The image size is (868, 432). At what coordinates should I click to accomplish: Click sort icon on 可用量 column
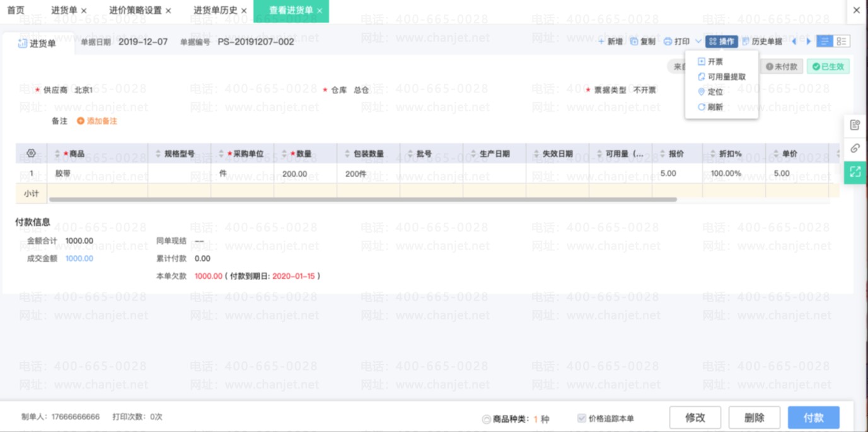[x=599, y=154]
